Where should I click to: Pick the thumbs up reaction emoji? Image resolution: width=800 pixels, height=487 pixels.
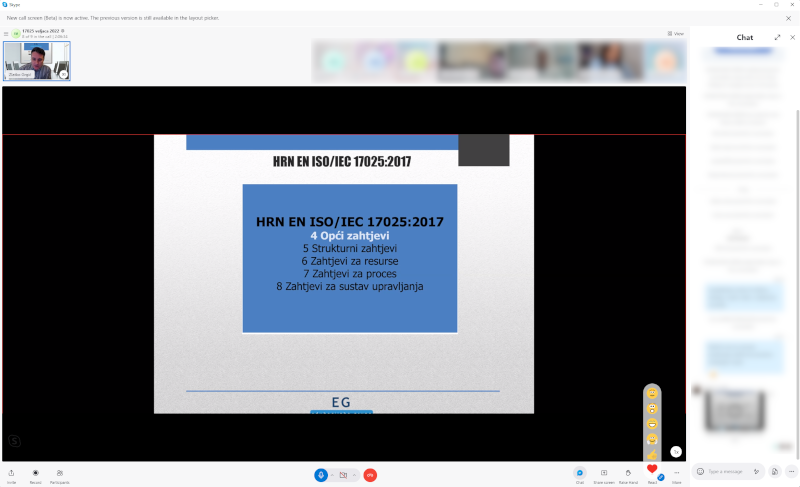pos(652,455)
